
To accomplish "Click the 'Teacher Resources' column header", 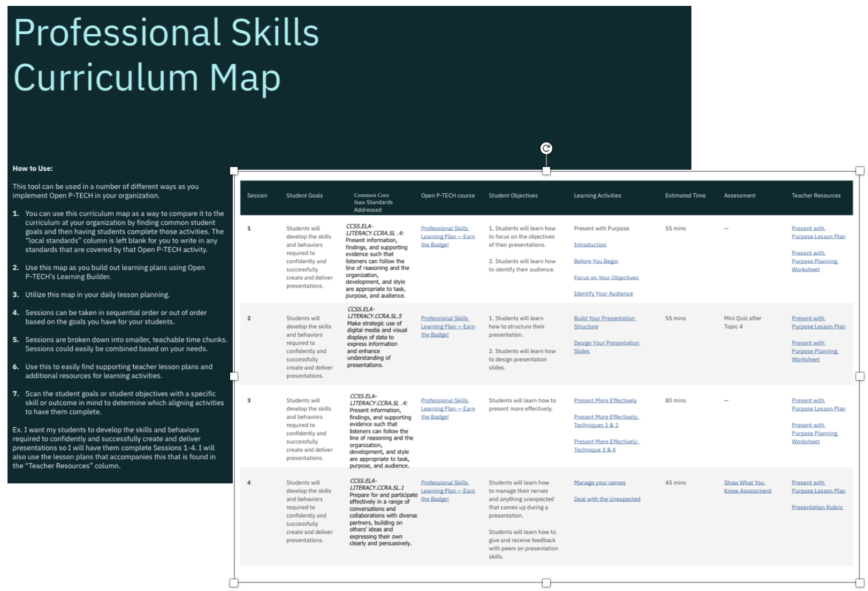I will click(x=816, y=195).
